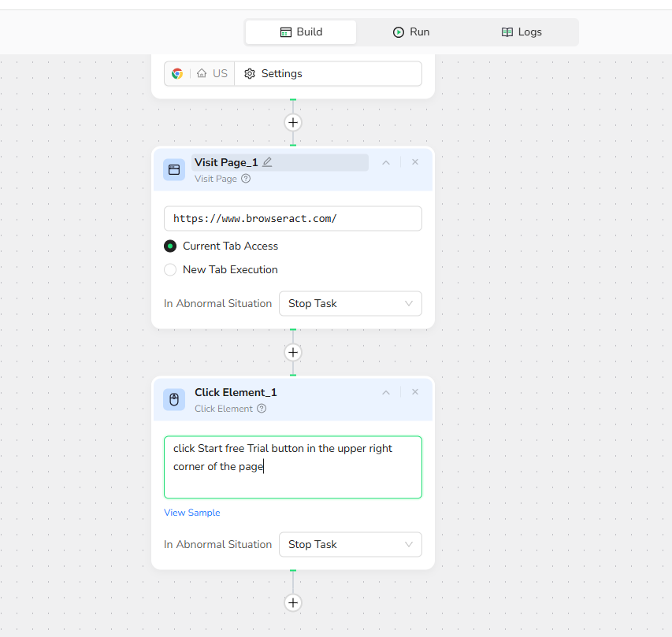Switch to the Run tab

coord(411,32)
